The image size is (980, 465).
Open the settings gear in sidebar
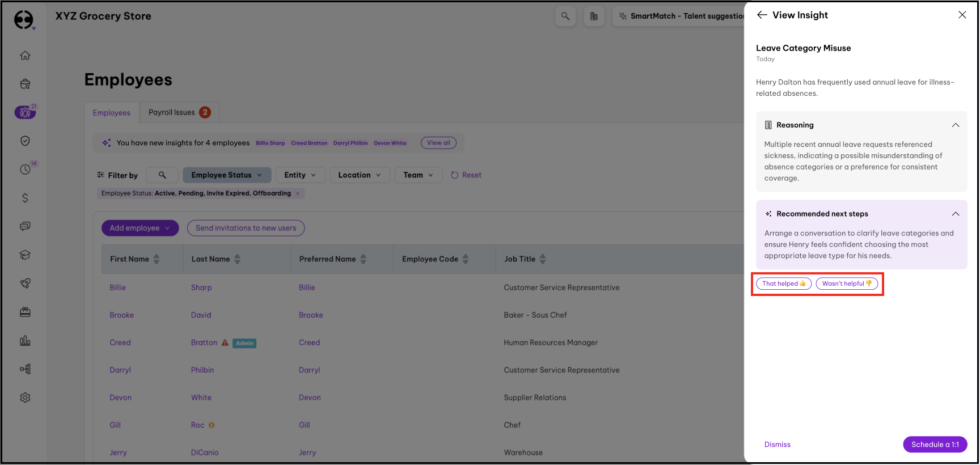[25, 398]
